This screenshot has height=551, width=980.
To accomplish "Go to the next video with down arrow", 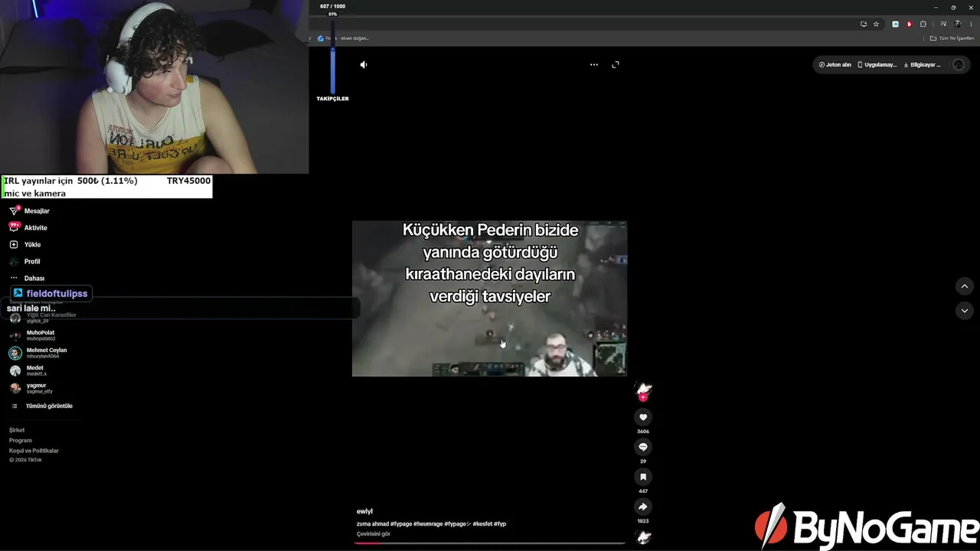I will pyautogui.click(x=965, y=311).
